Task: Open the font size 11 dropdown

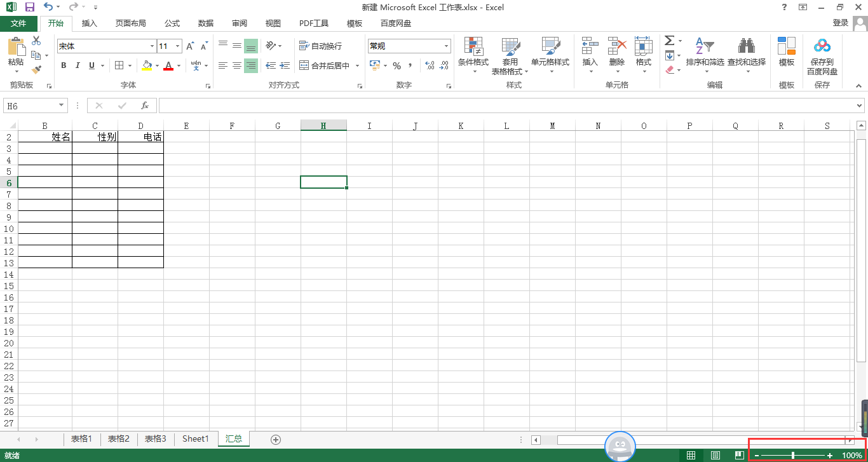Action: [x=178, y=46]
